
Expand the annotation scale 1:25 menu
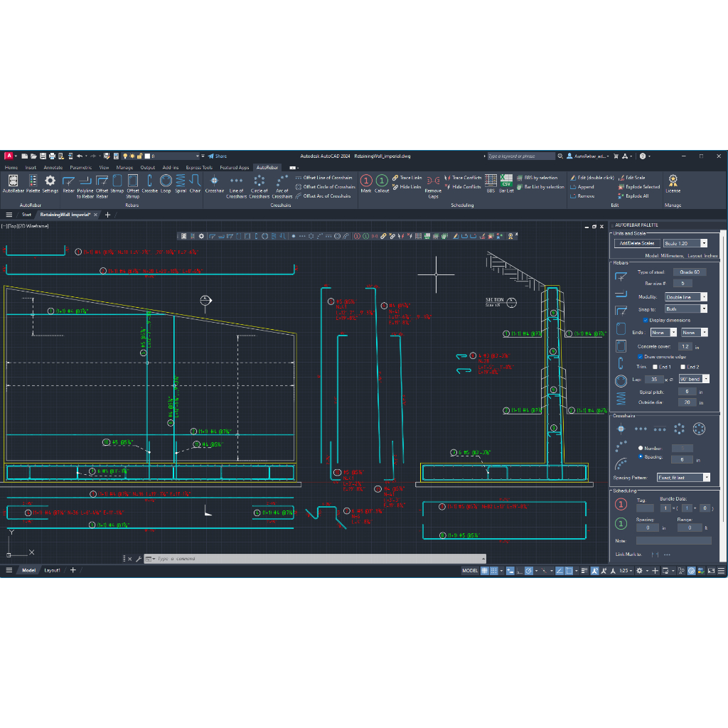coord(626,571)
